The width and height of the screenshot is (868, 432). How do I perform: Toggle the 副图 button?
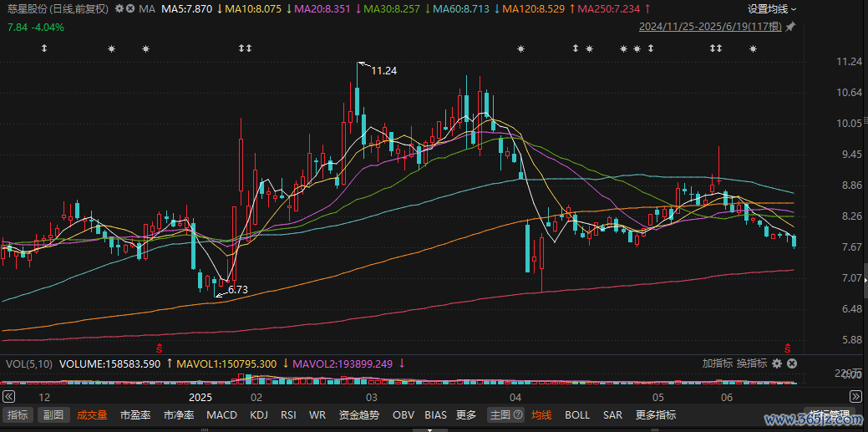click(53, 414)
